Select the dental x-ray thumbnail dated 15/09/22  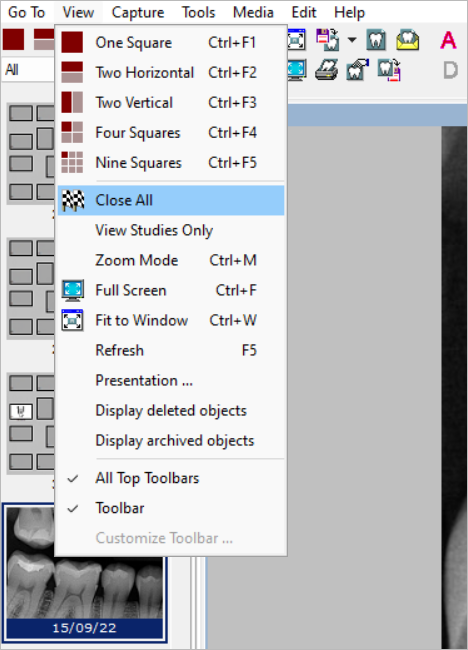point(85,572)
